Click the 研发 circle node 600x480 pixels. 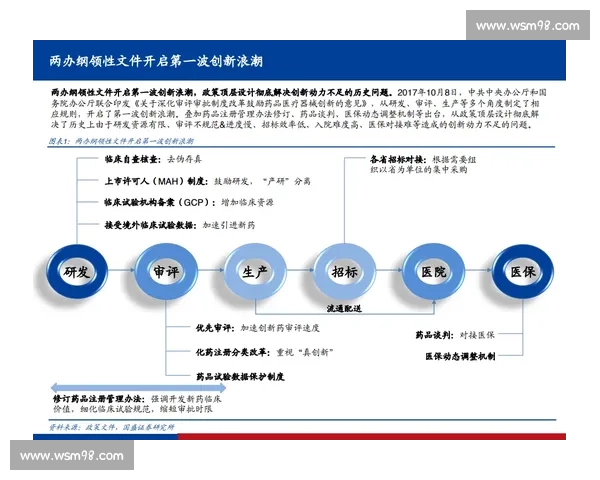[77, 272]
